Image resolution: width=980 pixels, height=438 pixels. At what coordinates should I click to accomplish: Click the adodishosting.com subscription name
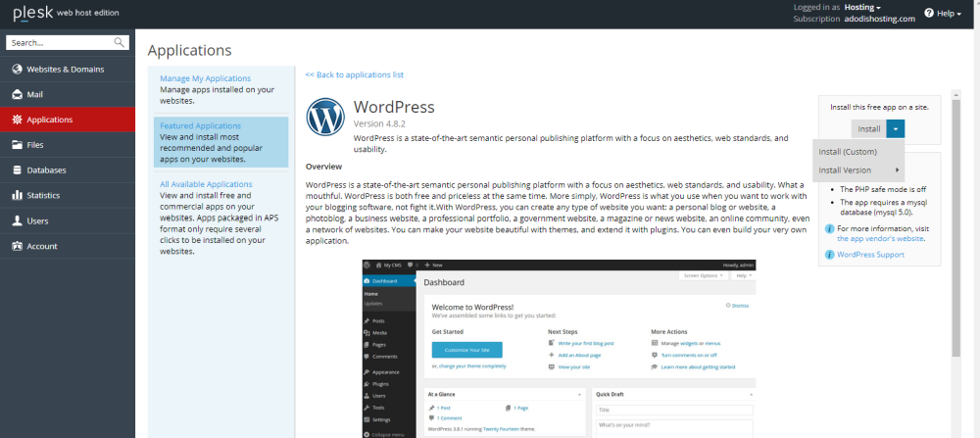click(x=881, y=19)
